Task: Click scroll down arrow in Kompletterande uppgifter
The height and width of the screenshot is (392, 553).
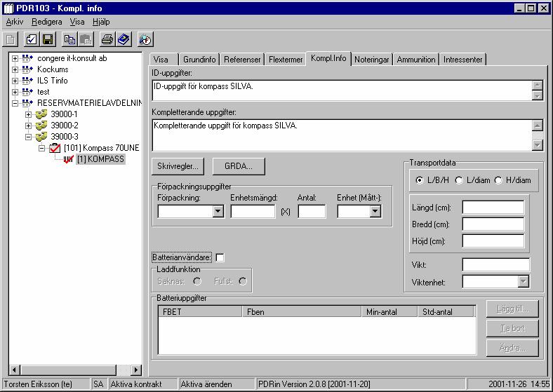Action: point(537,145)
